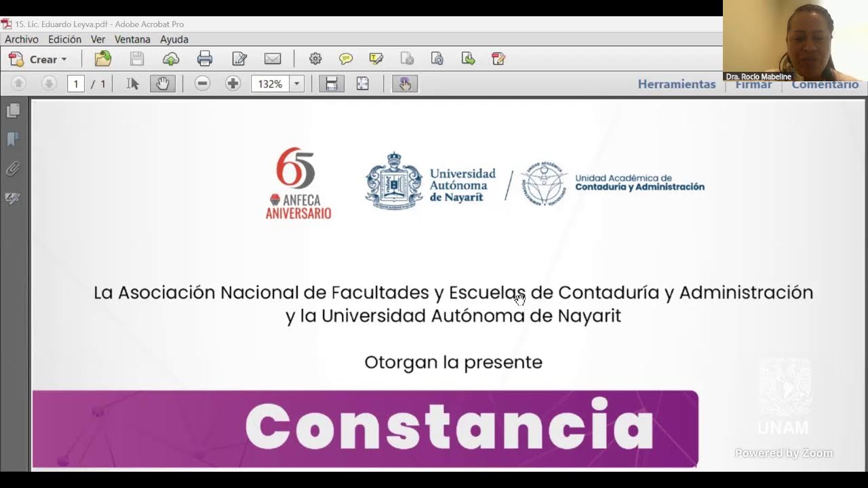The height and width of the screenshot is (488, 868).
Task: Click the Constancia purple banner
Action: pos(366,429)
